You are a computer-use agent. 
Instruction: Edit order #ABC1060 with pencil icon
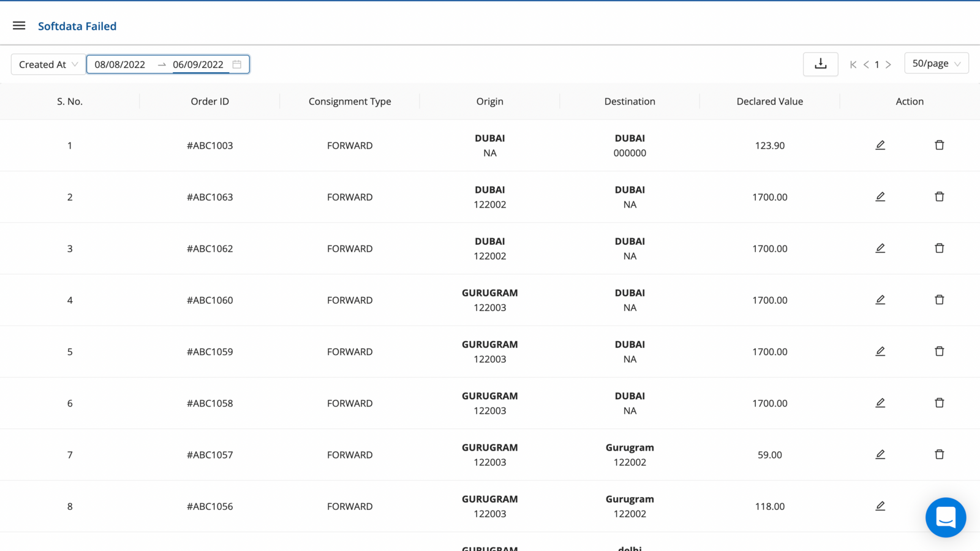click(x=880, y=300)
